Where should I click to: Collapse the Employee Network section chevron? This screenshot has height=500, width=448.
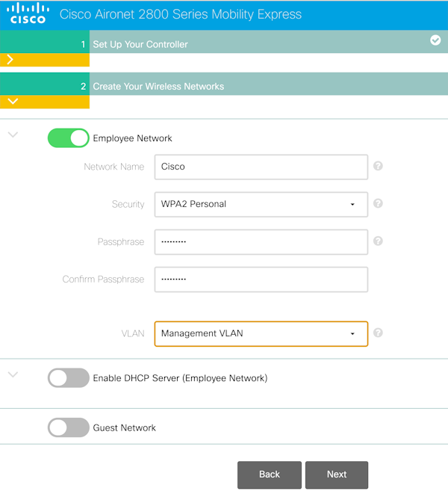[13, 135]
